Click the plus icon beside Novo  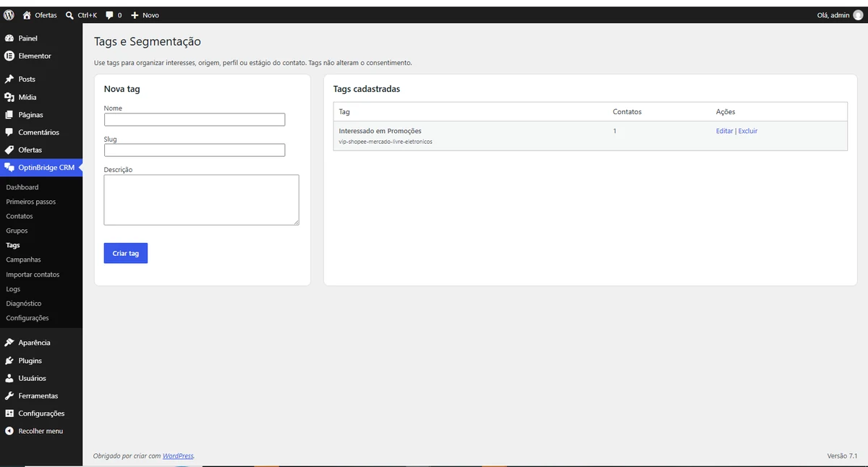click(135, 15)
